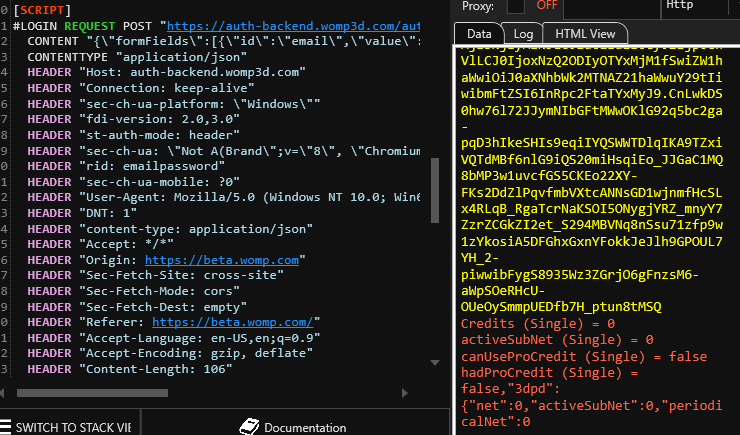Click the Documentation book icon
This screenshot has width=740, height=435.
click(x=249, y=427)
